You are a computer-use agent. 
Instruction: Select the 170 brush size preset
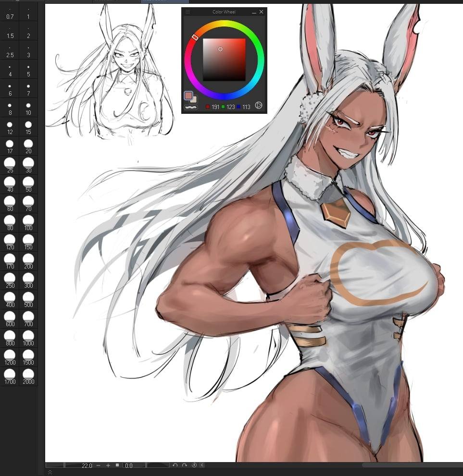coord(10,261)
